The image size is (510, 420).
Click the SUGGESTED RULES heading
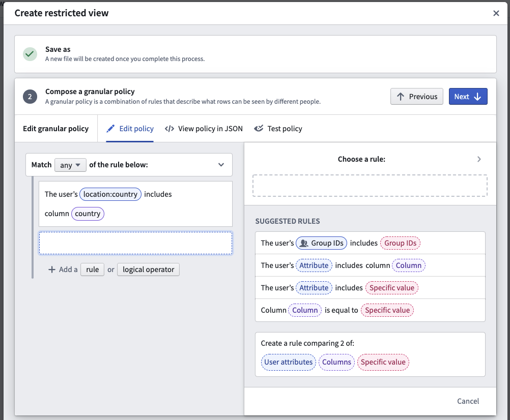tap(288, 221)
